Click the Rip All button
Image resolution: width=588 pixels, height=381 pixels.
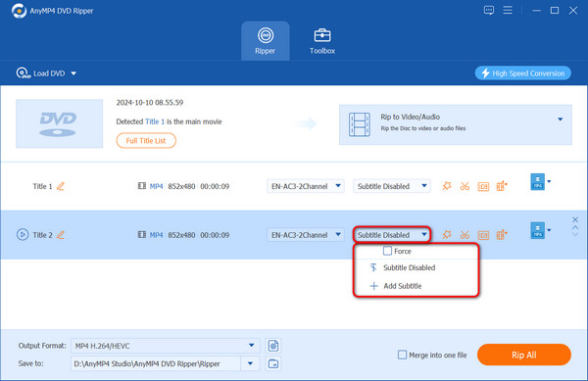coord(524,355)
